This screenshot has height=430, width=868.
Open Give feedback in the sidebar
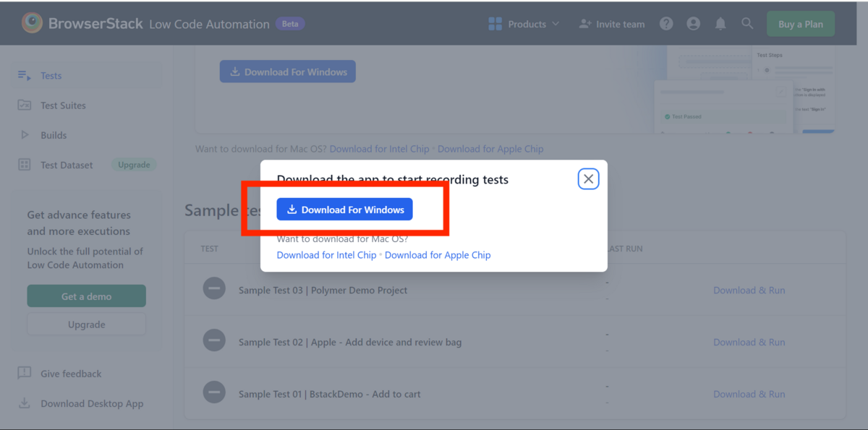(x=71, y=374)
